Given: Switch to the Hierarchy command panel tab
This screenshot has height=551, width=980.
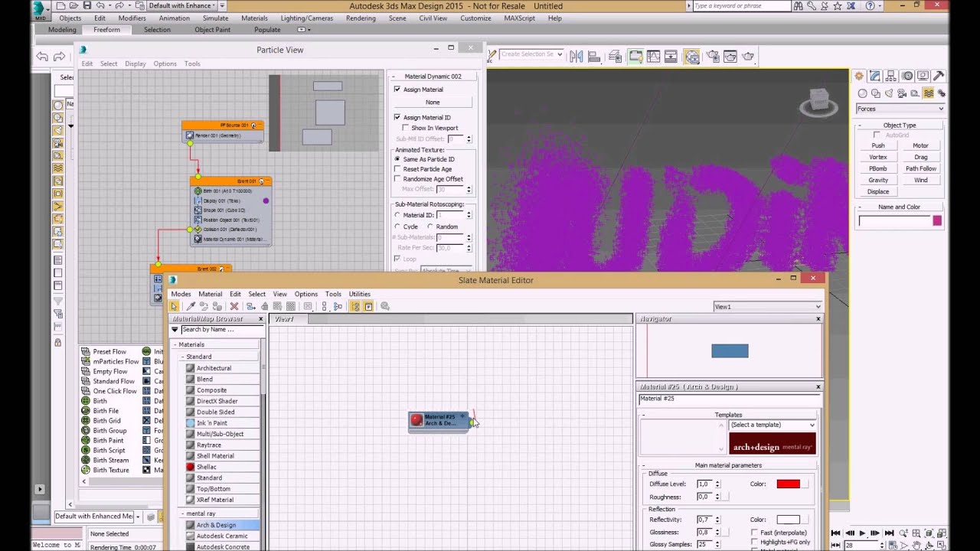Looking at the screenshot, I should (x=891, y=76).
